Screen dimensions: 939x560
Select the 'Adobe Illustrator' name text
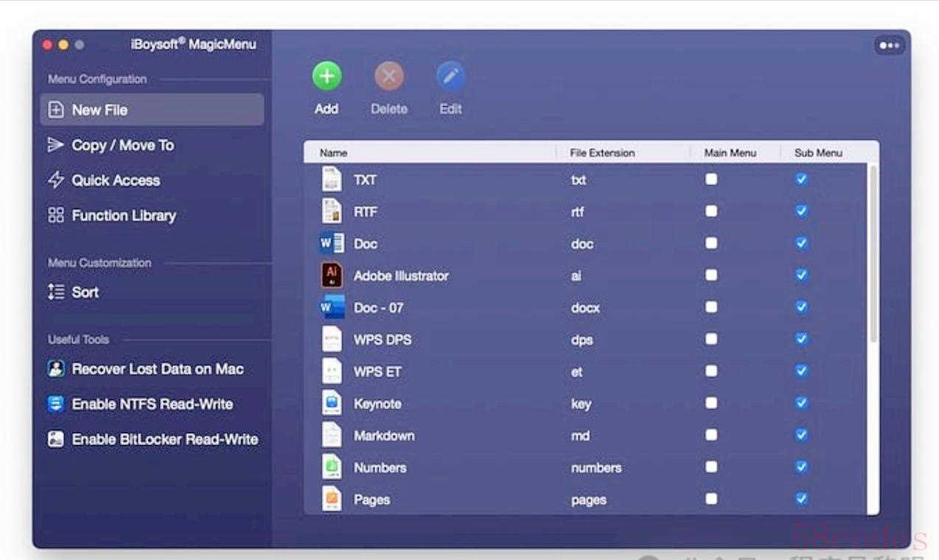(401, 276)
